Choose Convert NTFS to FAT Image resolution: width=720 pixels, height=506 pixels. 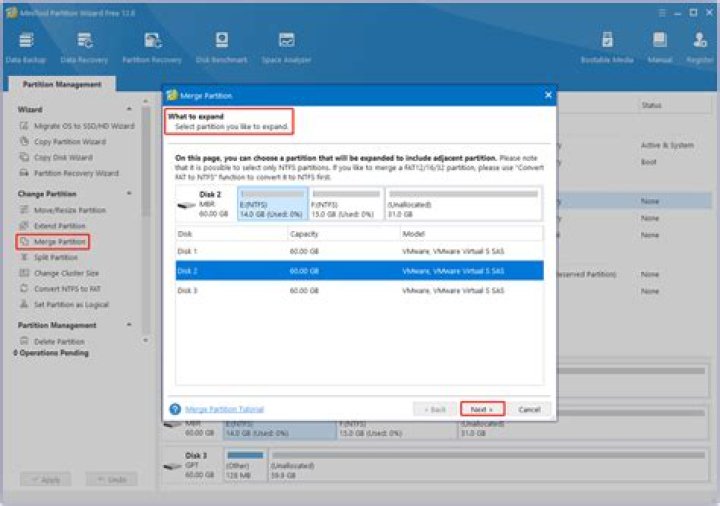coord(67,289)
